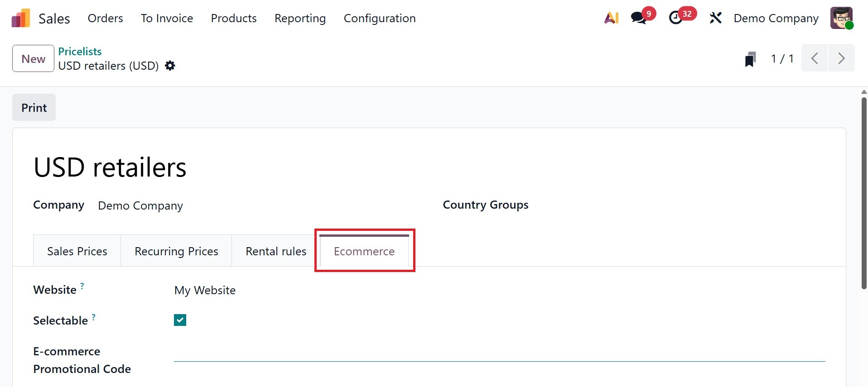The width and height of the screenshot is (868, 387).
Task: Open the user avatar menu
Action: (x=841, y=18)
